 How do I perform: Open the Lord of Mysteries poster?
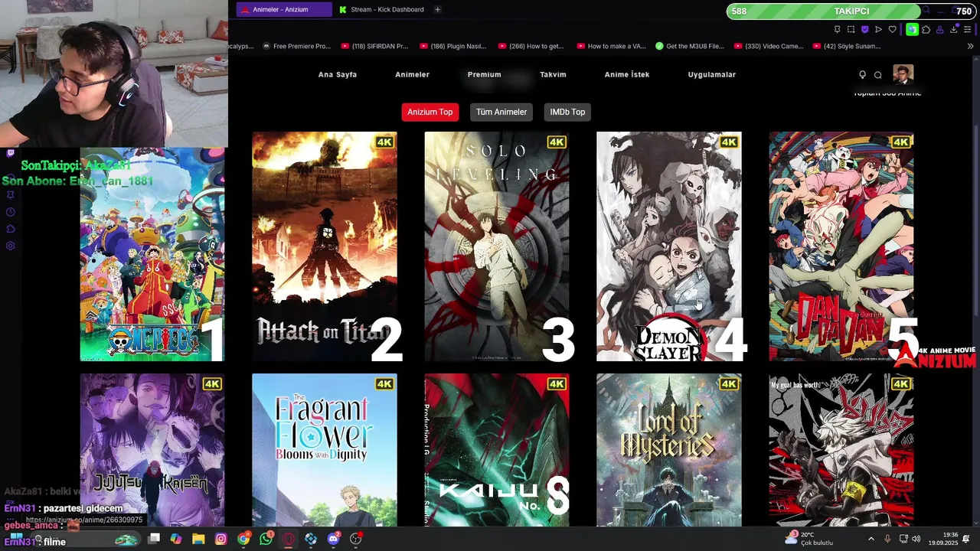(669, 450)
